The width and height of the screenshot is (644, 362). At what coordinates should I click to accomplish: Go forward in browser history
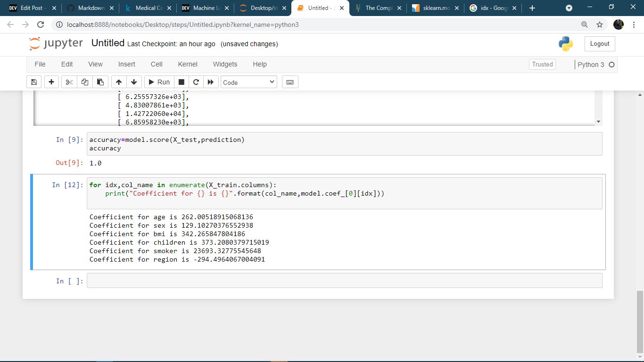25,25
